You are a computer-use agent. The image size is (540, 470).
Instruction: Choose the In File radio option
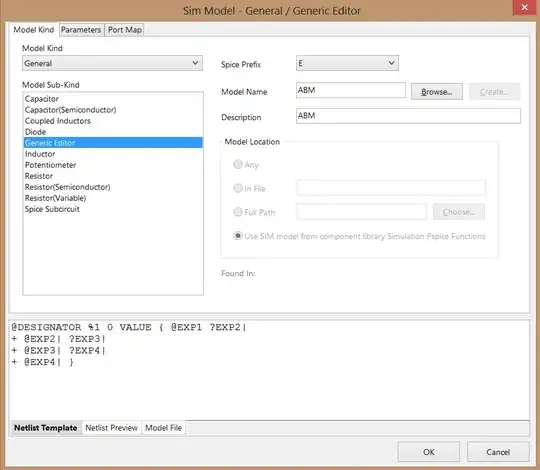238,188
